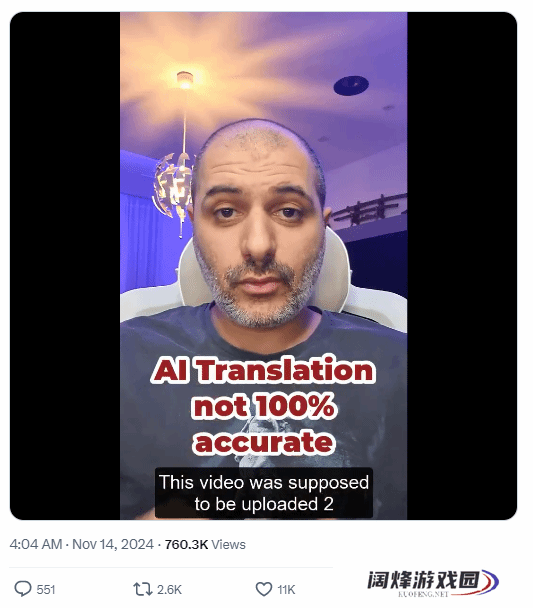Open the 760.3K Views stats
This screenshot has height=608, width=533.
point(205,544)
